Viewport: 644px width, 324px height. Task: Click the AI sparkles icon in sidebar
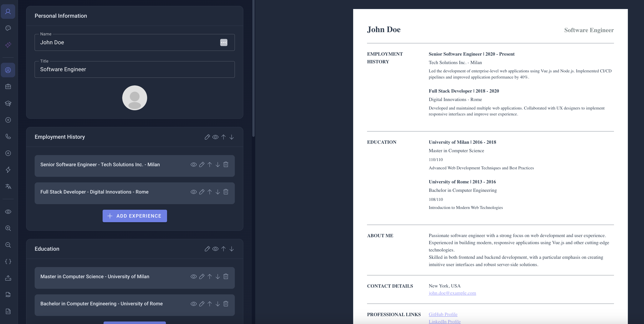(8, 45)
